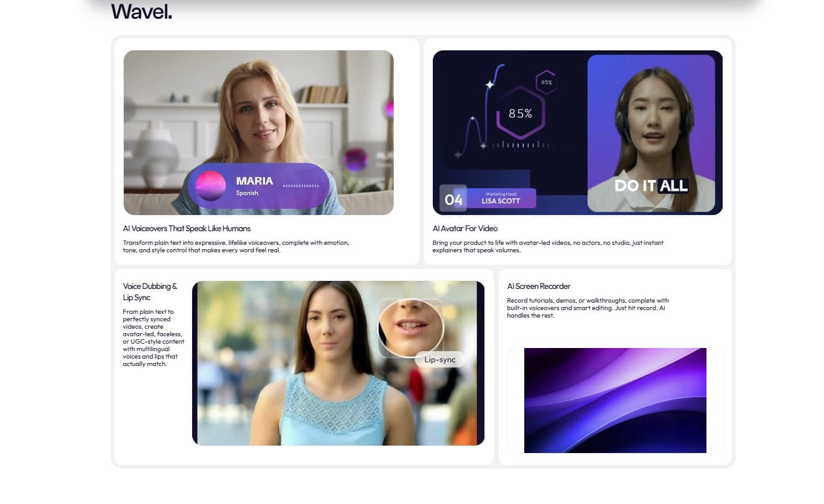Image resolution: width=824 pixels, height=504 pixels.
Task: Click the 04 number badge
Action: [453, 199]
